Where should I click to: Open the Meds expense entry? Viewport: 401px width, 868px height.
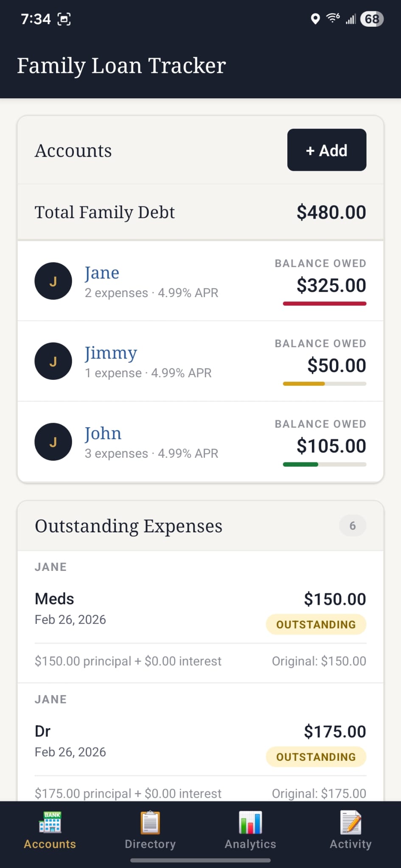[x=54, y=599]
